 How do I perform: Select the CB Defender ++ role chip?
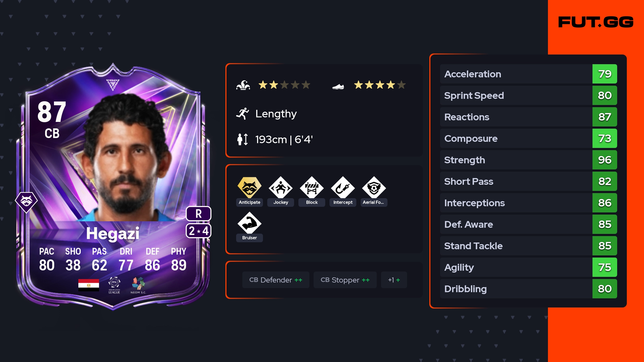pos(276,280)
